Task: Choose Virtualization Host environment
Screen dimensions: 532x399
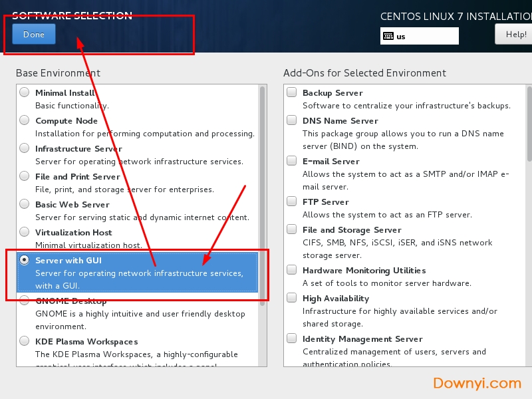Action: pyautogui.click(x=25, y=232)
